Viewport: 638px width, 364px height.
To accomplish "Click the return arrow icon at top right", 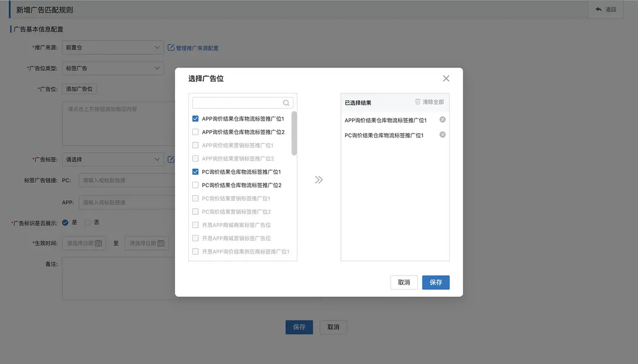I will (x=598, y=9).
